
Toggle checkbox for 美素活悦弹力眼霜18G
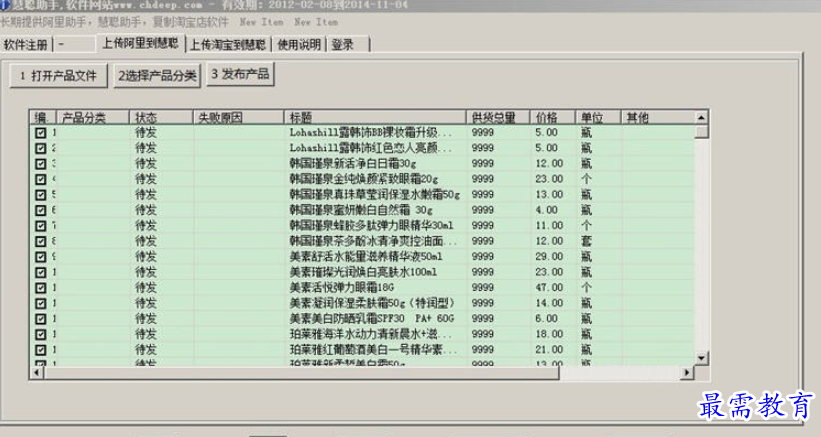(x=40, y=288)
